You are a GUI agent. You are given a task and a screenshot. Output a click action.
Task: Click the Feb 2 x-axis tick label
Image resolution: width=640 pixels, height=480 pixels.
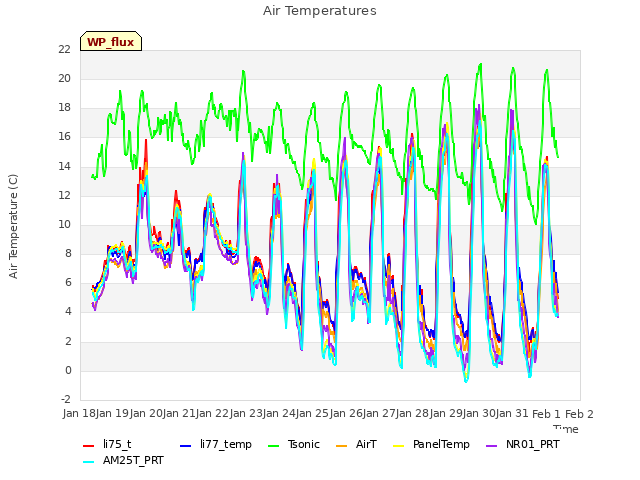tap(579, 414)
